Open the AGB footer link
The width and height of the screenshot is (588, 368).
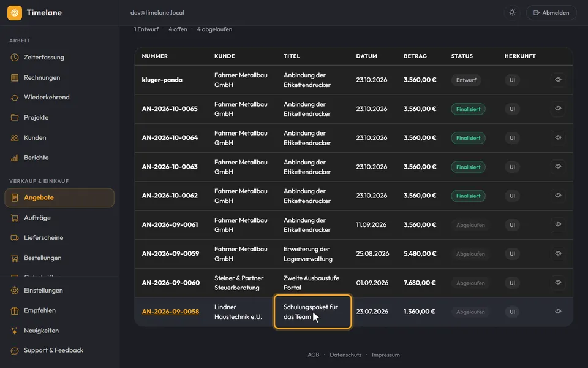[x=314, y=355]
